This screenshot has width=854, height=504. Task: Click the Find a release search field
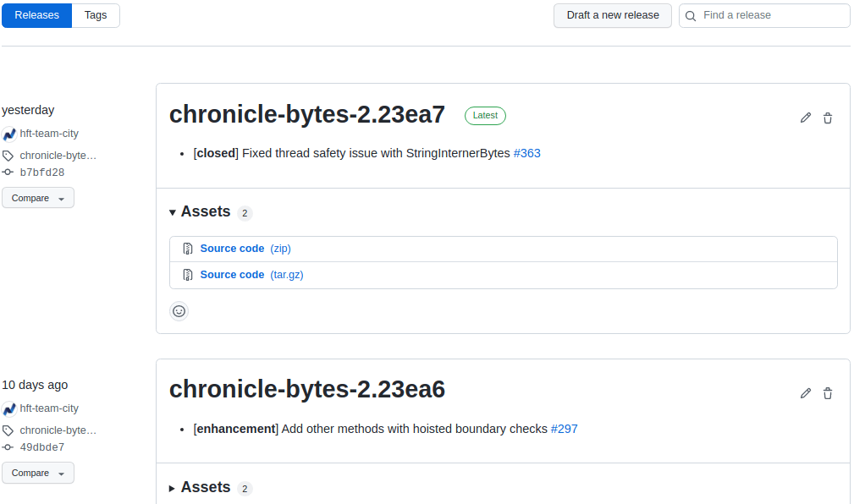pyautogui.click(x=762, y=15)
